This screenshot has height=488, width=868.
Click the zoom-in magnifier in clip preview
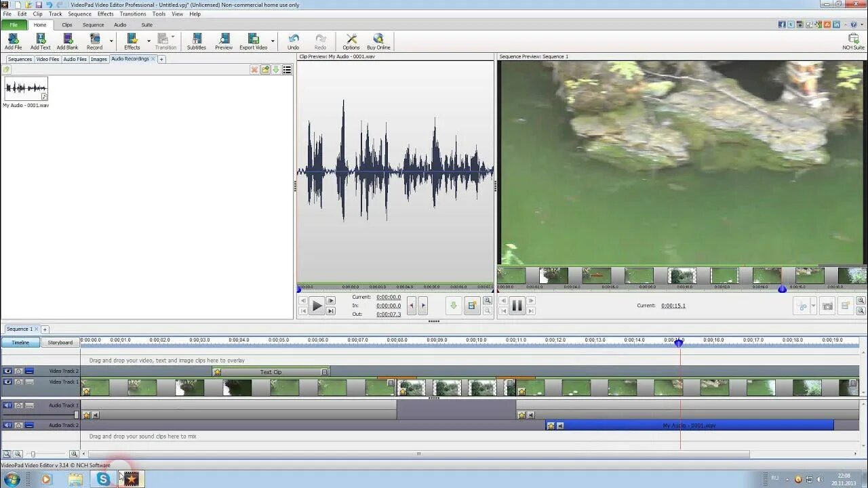487,301
